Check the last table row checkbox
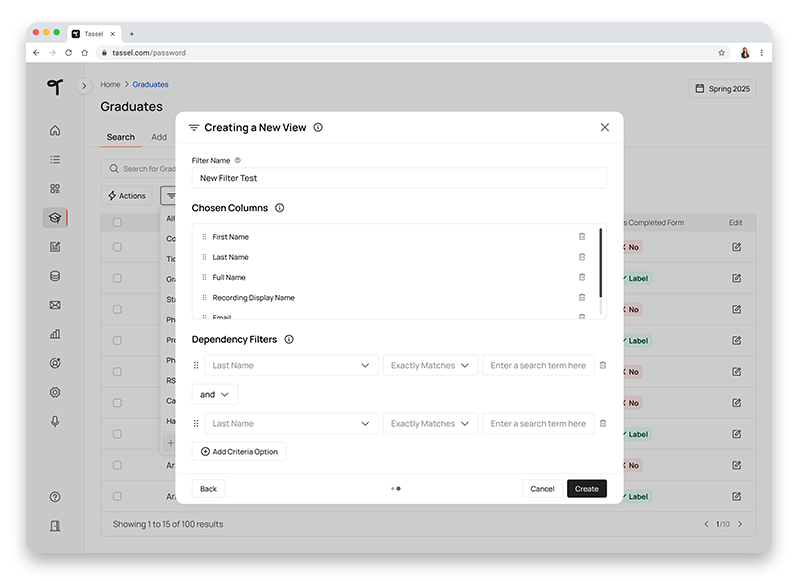Image resolution: width=800 pixels, height=581 pixels. [x=117, y=496]
